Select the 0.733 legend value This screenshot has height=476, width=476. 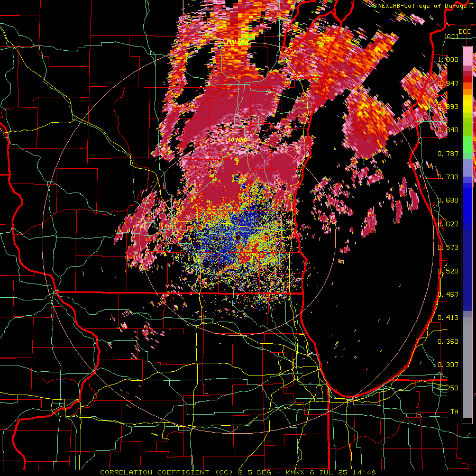click(x=448, y=177)
